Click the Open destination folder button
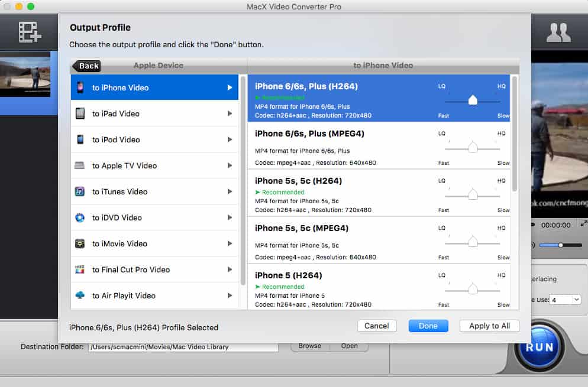The image size is (588, 387). [349, 346]
